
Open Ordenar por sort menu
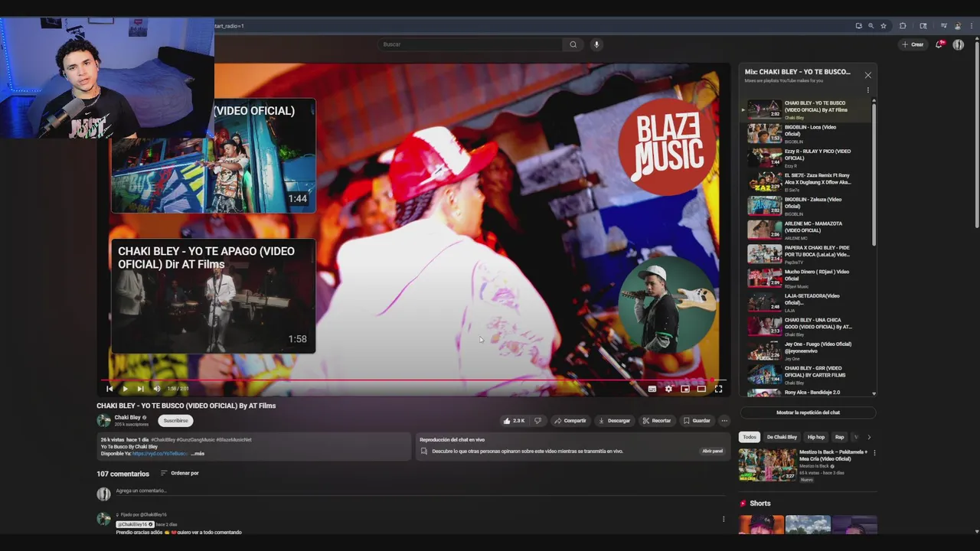coord(179,473)
